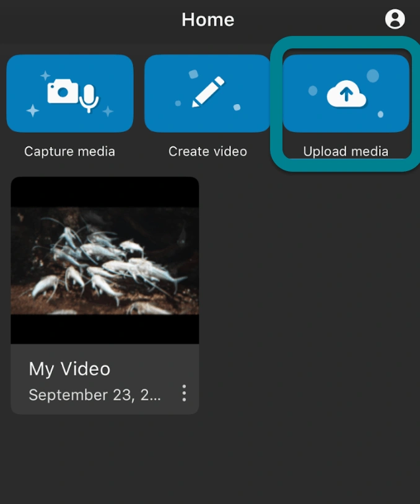Select the 'Create video' label

coord(208,151)
